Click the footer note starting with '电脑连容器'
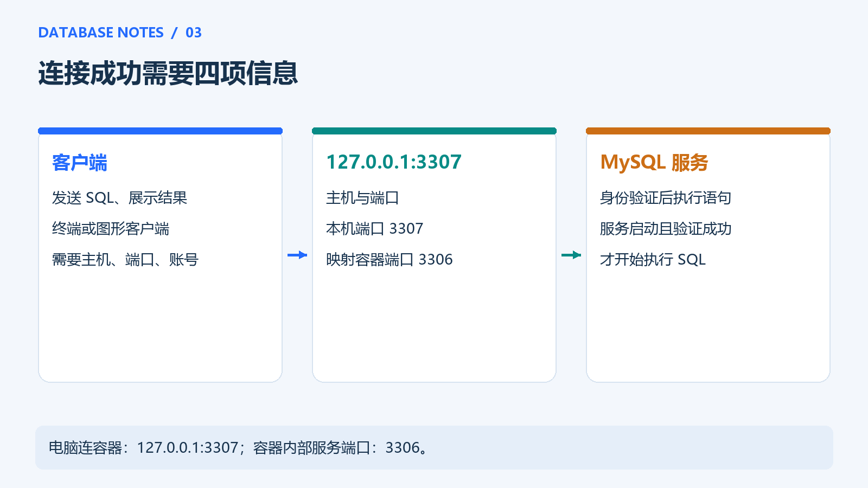Image resolution: width=868 pixels, height=488 pixels. [239, 448]
